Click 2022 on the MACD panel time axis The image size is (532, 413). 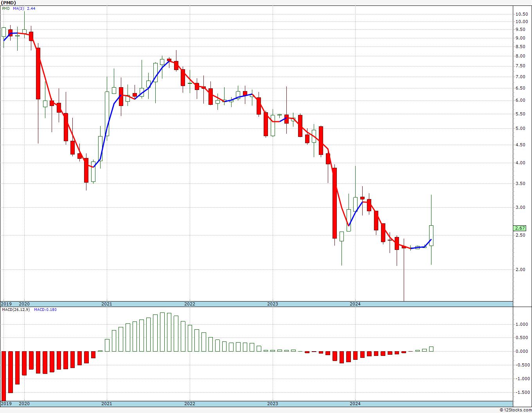pos(190,404)
